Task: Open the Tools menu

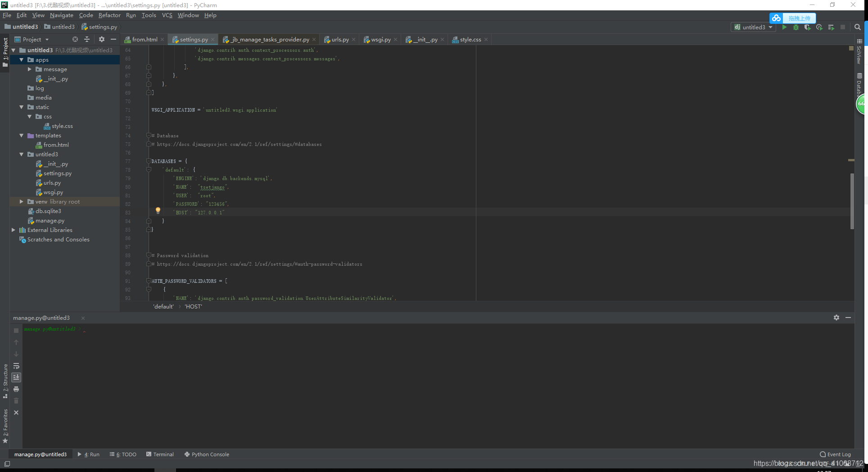Action: pos(149,15)
